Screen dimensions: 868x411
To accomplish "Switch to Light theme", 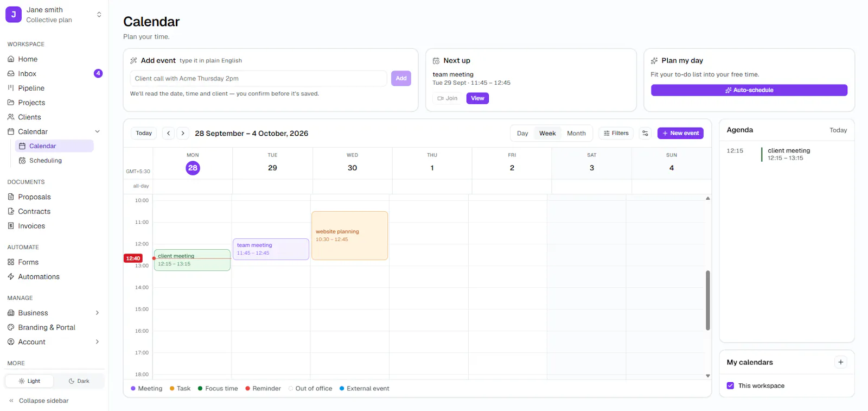I will coord(29,381).
